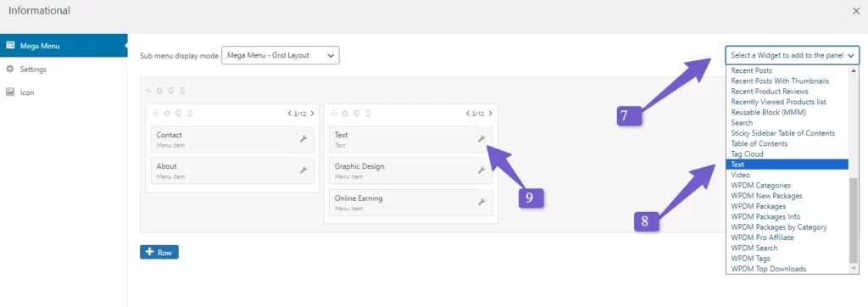Screen dimensions: 868x307
Task: Toggle desktop visibility for Contact column
Action: tap(178, 114)
